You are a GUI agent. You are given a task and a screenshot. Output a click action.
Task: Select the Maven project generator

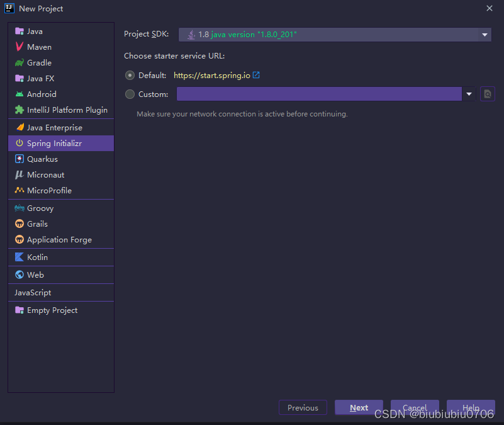click(x=38, y=47)
